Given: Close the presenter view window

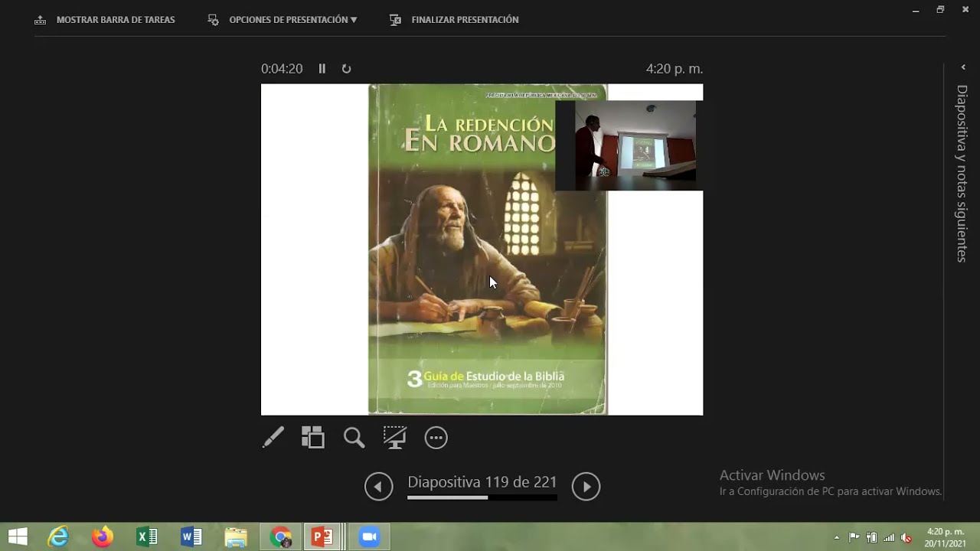Looking at the screenshot, I should [965, 10].
